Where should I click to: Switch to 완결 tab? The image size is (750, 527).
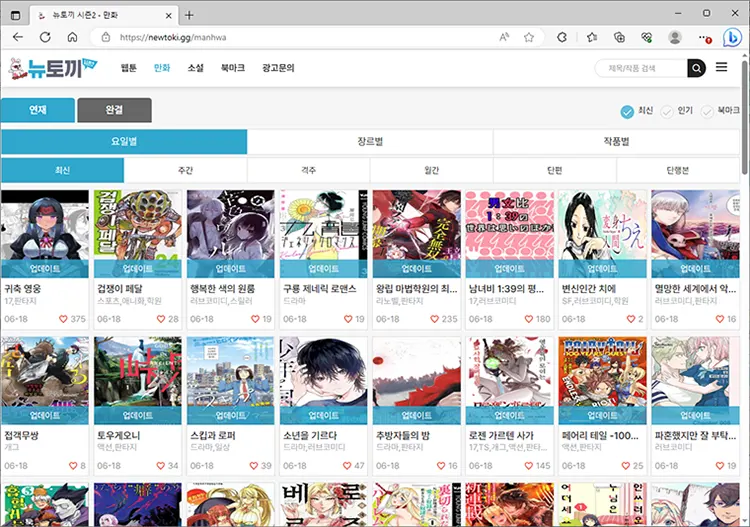(114, 110)
